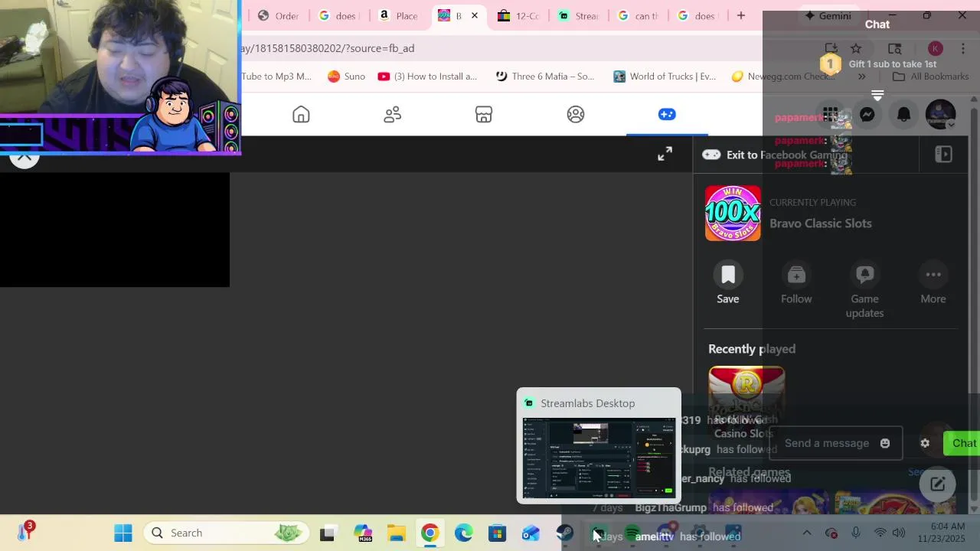The height and width of the screenshot is (551, 980).
Task: Open File Explorer from taskbar
Action: point(396,533)
